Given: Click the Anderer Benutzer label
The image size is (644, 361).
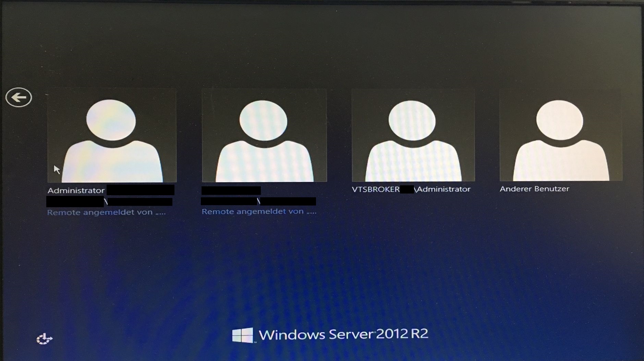Looking at the screenshot, I should click(x=534, y=189).
